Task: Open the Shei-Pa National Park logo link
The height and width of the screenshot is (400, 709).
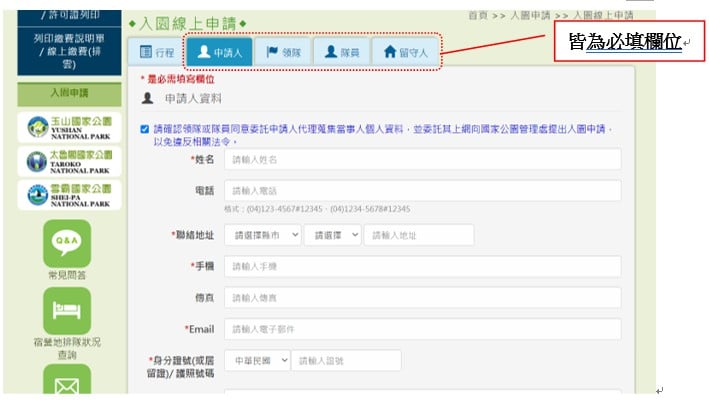Action: pyautogui.click(x=69, y=195)
